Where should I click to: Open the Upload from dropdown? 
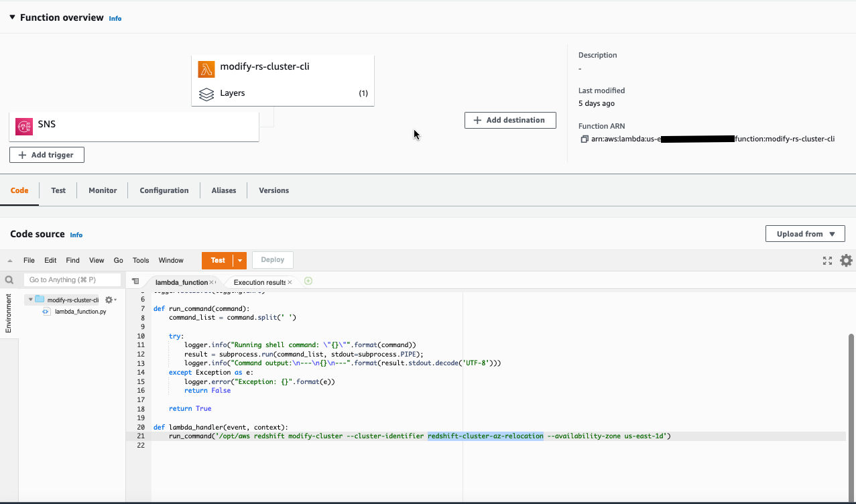(x=805, y=234)
